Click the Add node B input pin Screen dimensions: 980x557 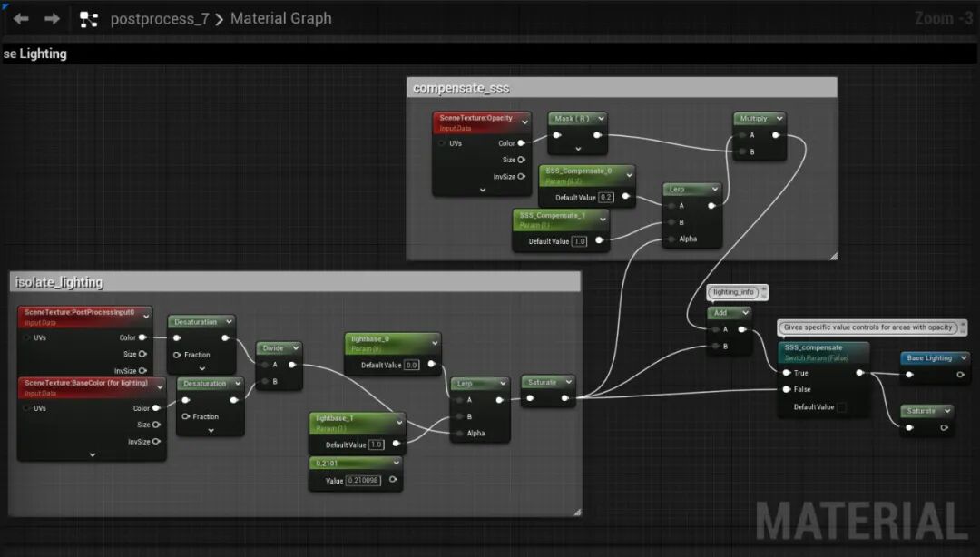(715, 346)
